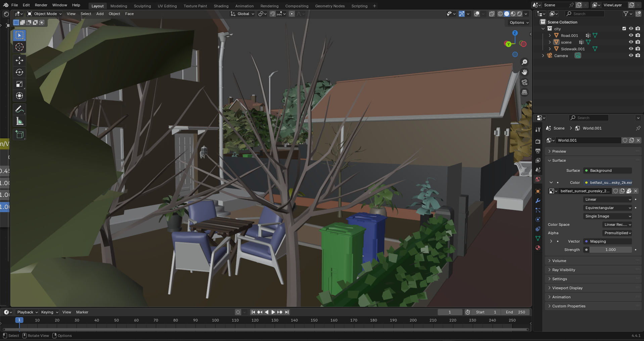Open the Particles properties tab
644x341 pixels.
click(538, 210)
